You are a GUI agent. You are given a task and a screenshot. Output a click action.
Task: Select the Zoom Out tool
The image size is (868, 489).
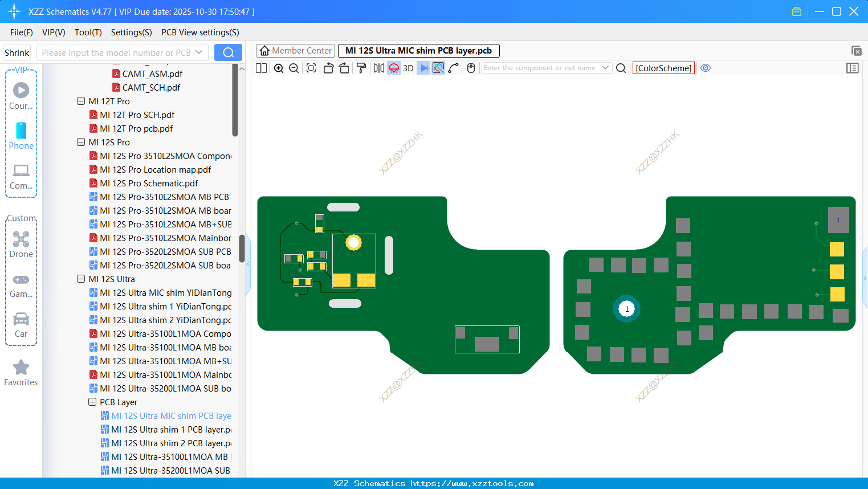coord(293,68)
